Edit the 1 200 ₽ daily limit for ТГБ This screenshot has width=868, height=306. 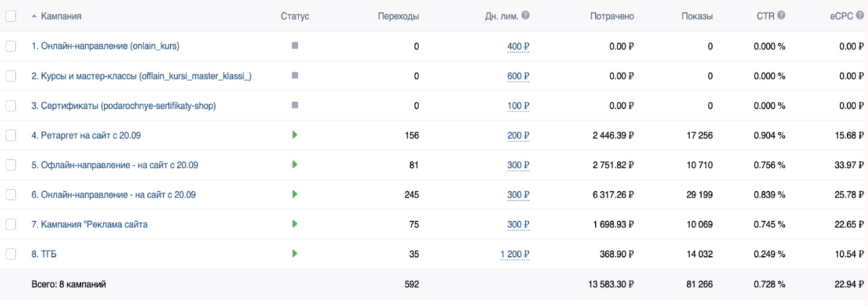coord(515,254)
